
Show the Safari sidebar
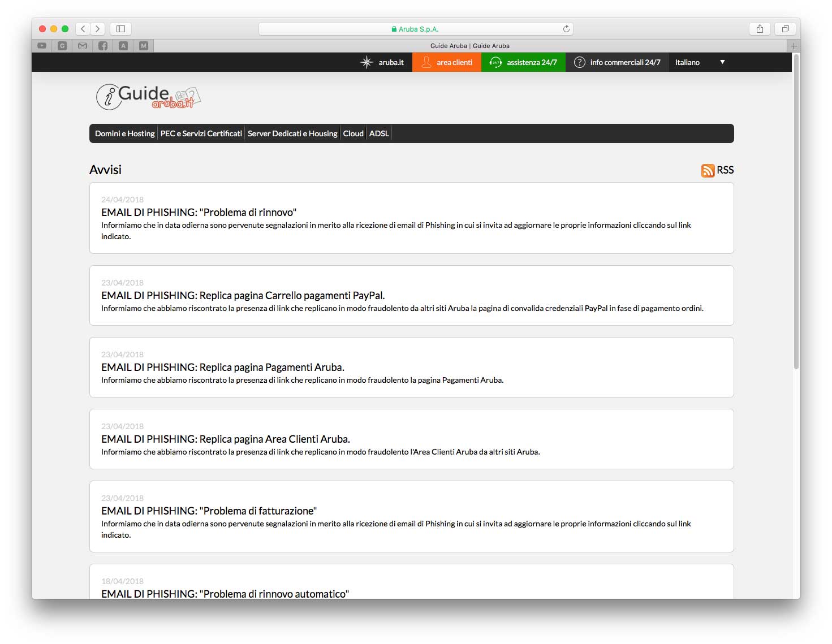(120, 28)
